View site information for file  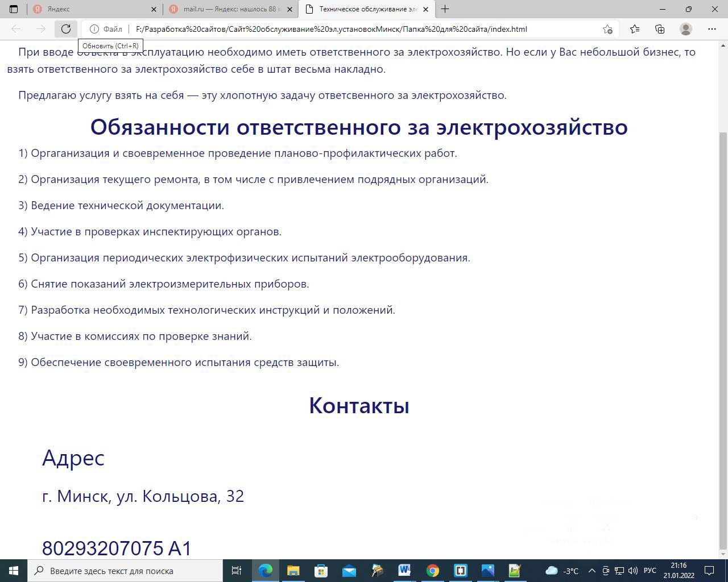click(106, 29)
